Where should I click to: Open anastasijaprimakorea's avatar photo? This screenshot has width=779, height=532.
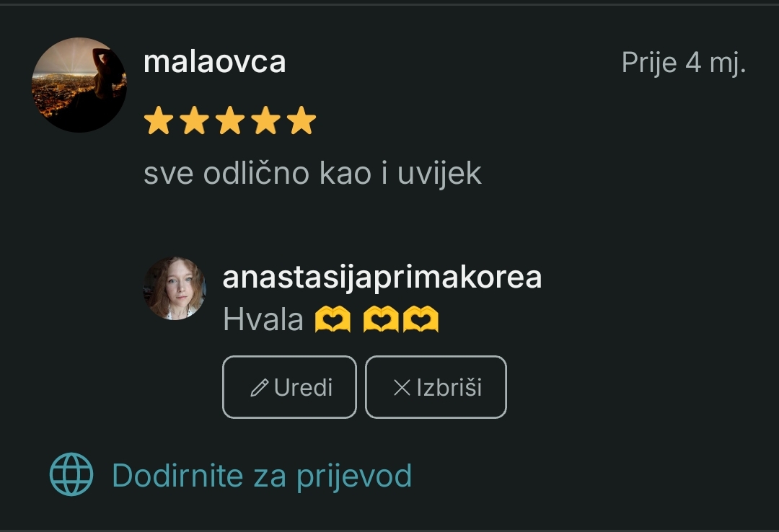tap(175, 288)
